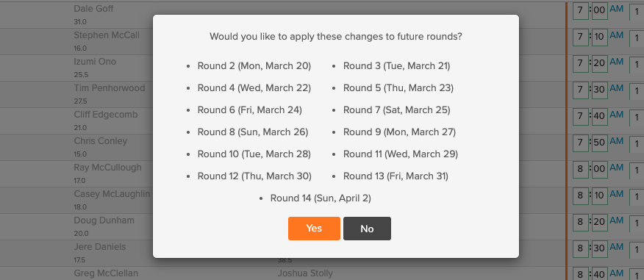The width and height of the screenshot is (644, 280).
Task: Click the starting hole field in the 7:00 row
Action: (x=637, y=12)
